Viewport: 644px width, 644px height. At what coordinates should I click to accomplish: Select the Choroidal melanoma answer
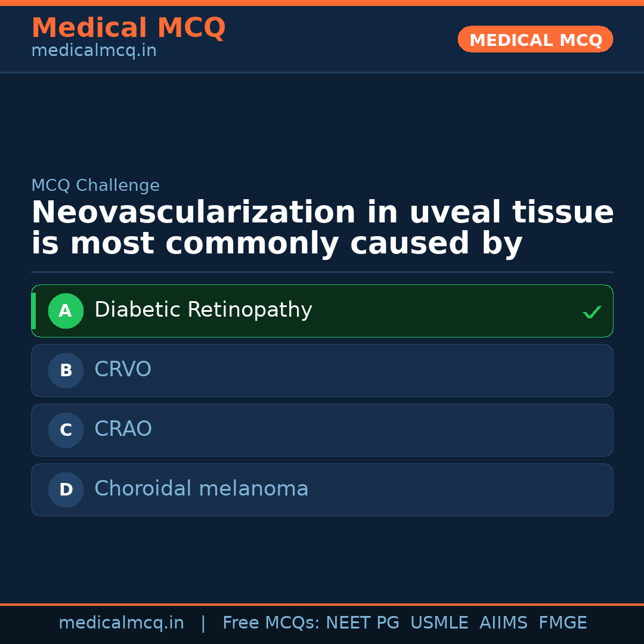[x=201, y=489]
